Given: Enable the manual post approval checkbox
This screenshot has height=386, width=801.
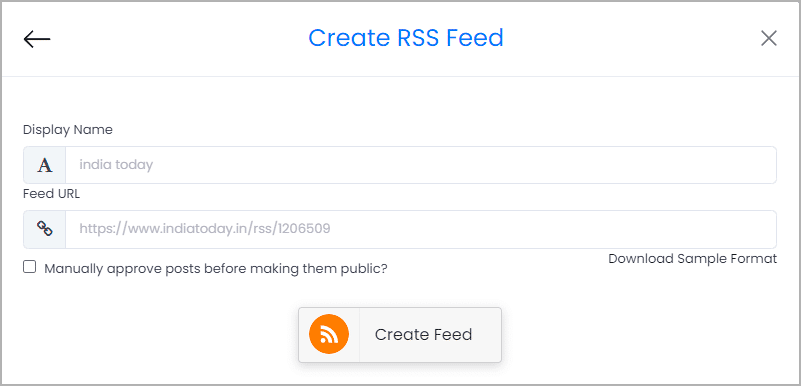Looking at the screenshot, I should pos(30,267).
